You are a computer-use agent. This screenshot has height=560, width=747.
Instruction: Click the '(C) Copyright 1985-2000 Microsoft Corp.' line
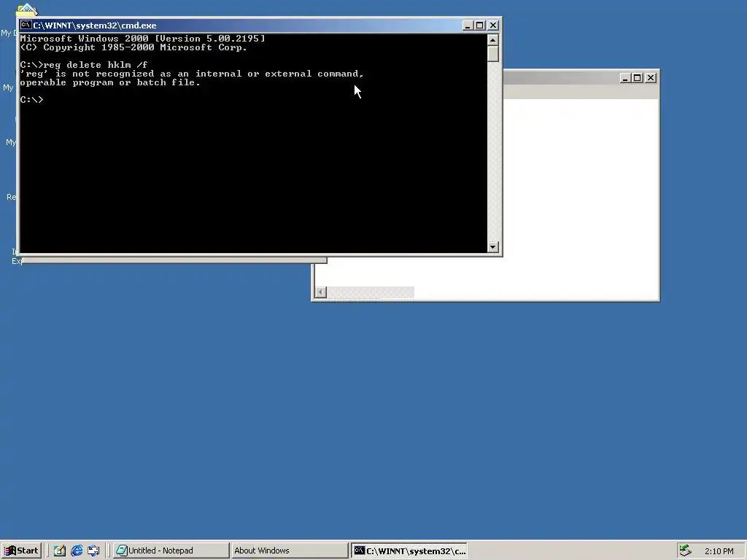click(x=133, y=47)
